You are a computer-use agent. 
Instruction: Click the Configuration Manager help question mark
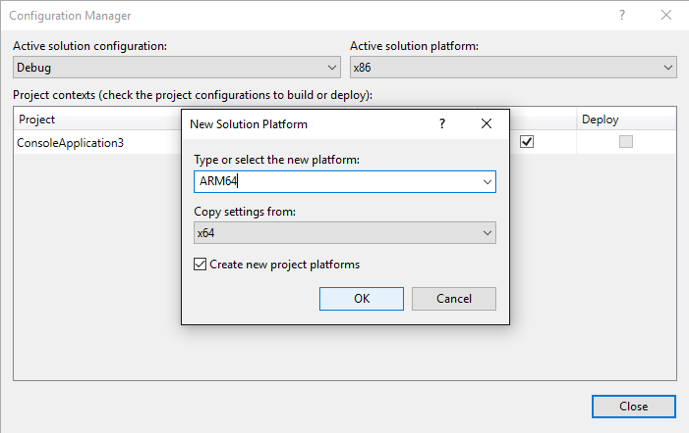tap(621, 16)
